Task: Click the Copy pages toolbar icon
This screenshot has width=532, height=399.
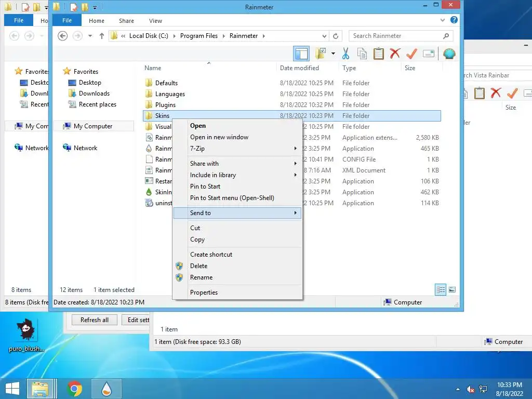Action: coord(362,54)
